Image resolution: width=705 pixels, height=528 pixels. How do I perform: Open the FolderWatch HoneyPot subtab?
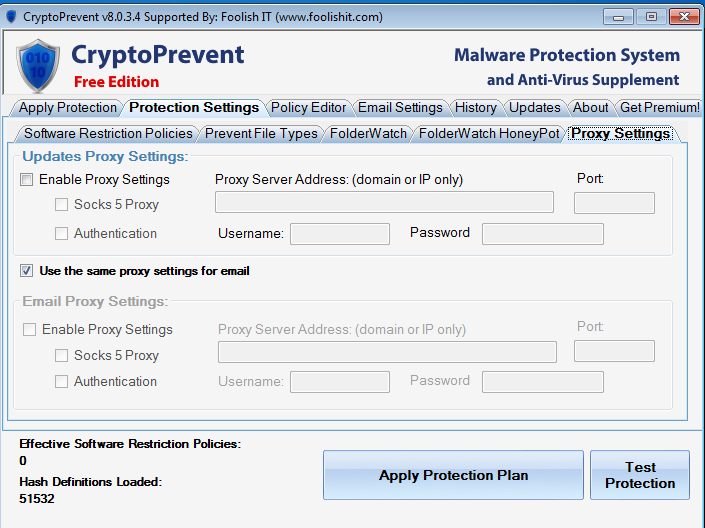click(489, 134)
